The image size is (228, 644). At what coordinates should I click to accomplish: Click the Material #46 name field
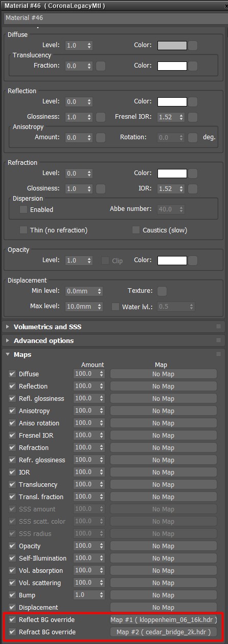coord(115,18)
